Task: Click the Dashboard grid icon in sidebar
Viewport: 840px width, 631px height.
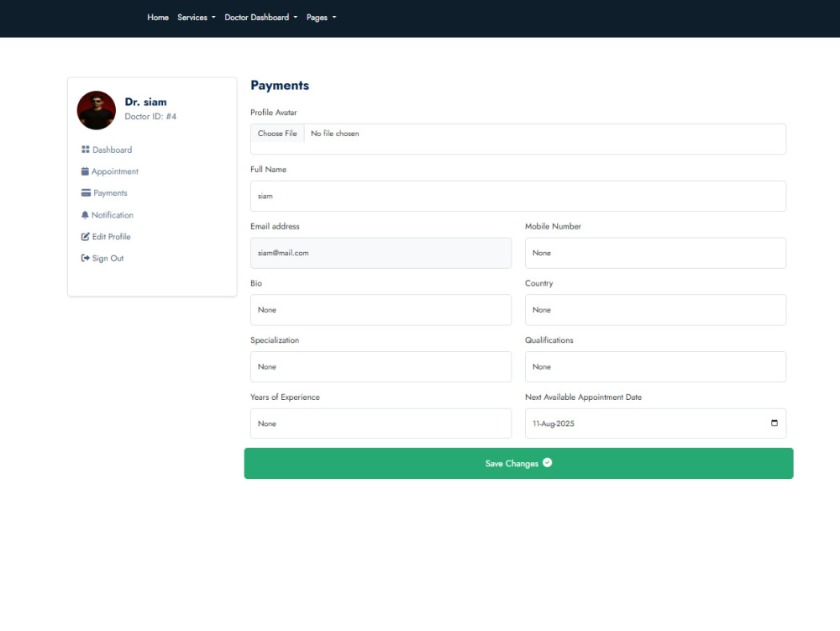Action: 85,150
